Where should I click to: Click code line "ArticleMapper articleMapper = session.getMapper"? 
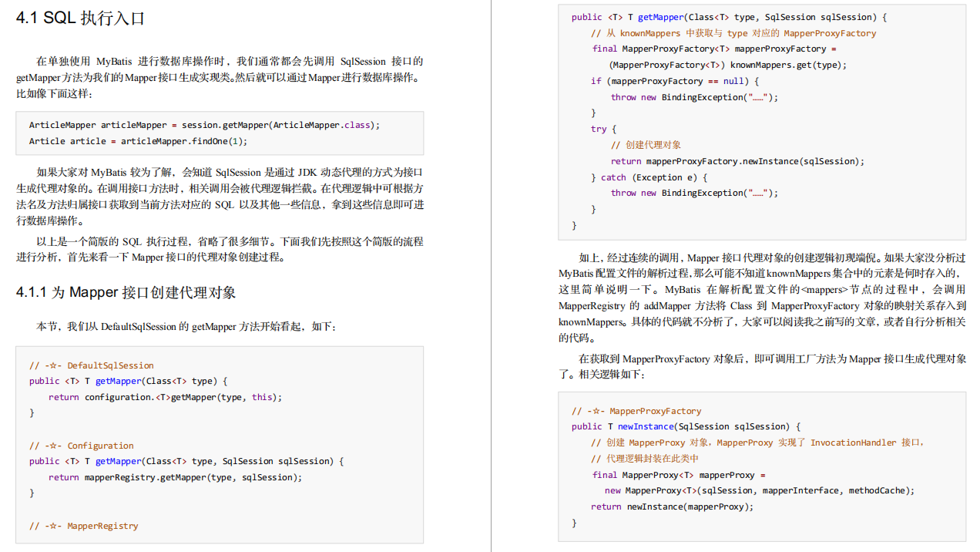point(205,125)
